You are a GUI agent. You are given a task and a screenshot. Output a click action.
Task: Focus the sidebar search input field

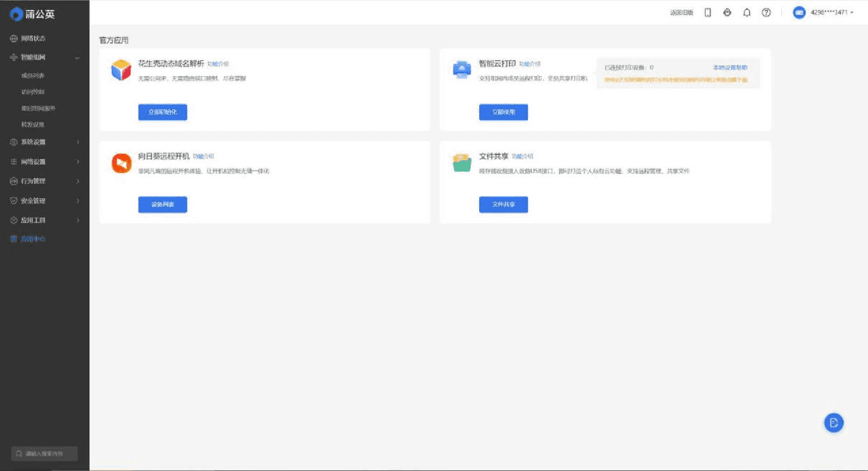(44, 454)
